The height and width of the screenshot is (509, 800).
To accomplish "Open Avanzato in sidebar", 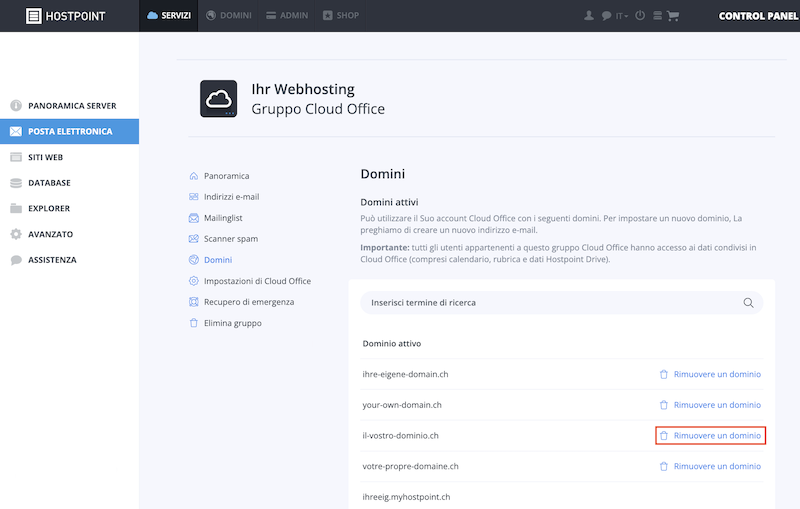I will point(69,234).
